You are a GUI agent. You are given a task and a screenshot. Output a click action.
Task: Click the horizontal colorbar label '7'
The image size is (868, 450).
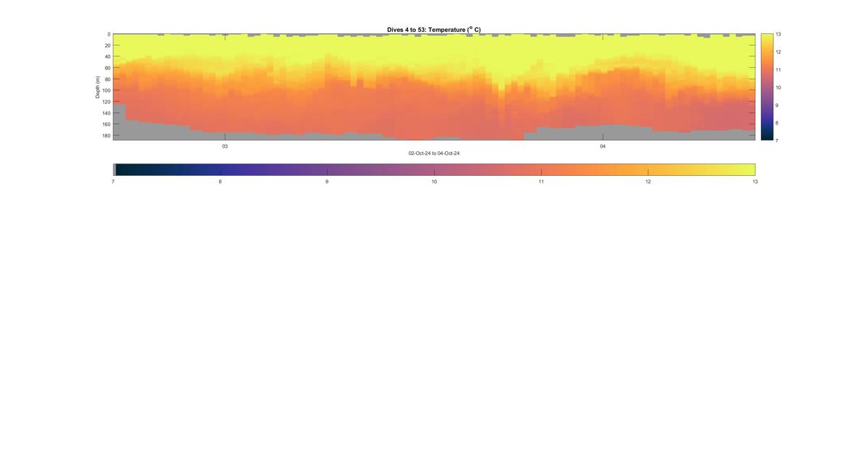[113, 182]
